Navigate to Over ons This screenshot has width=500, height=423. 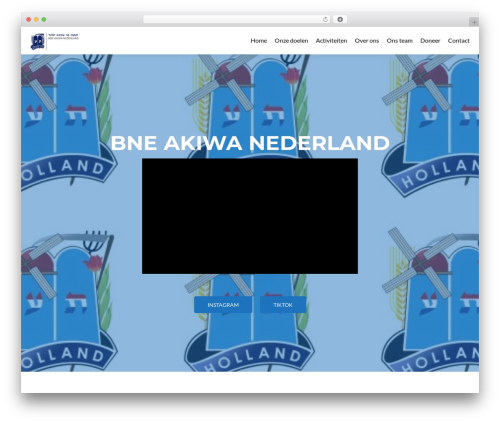(x=367, y=41)
